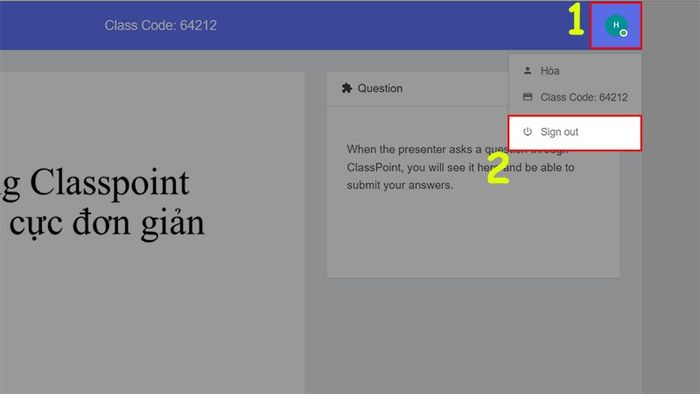Click the Question panel heading
Screen dimensions: 700x394
380,88
